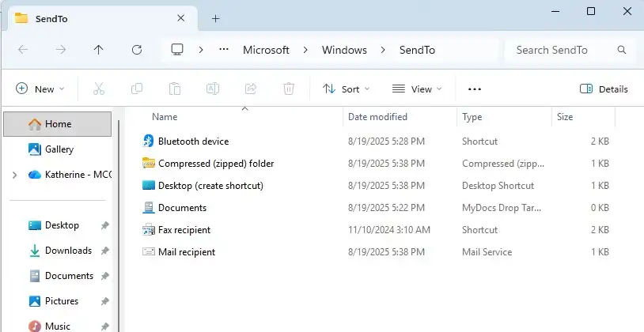This screenshot has width=644, height=332.
Task: Click the Delete trash can icon
Action: click(x=289, y=89)
